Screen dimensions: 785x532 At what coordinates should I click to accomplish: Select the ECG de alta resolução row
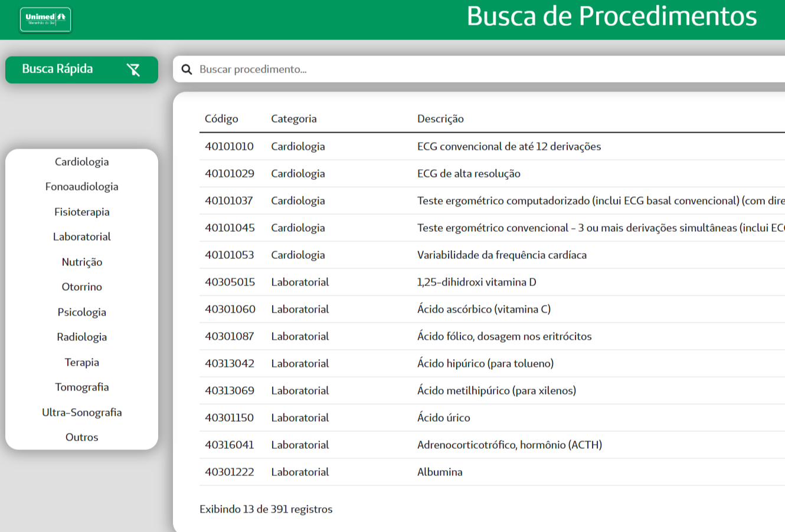pyautogui.click(x=469, y=173)
